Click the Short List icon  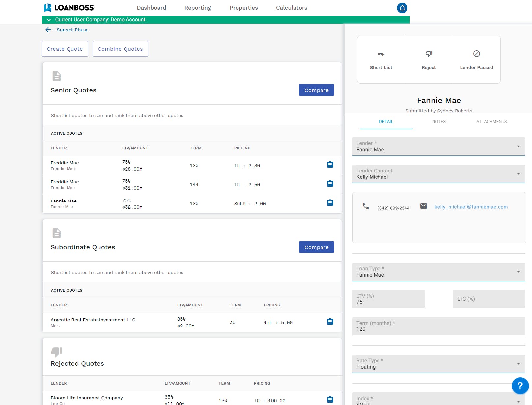(381, 54)
